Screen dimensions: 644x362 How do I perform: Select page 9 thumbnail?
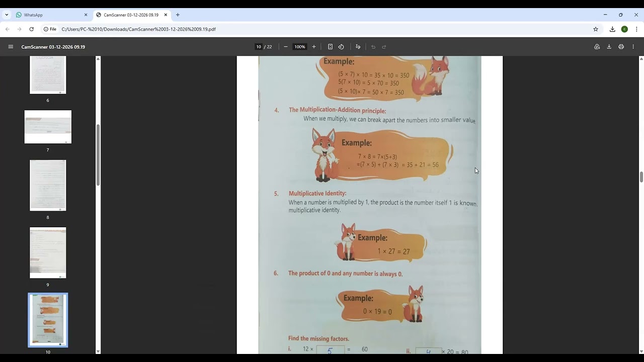(48, 252)
